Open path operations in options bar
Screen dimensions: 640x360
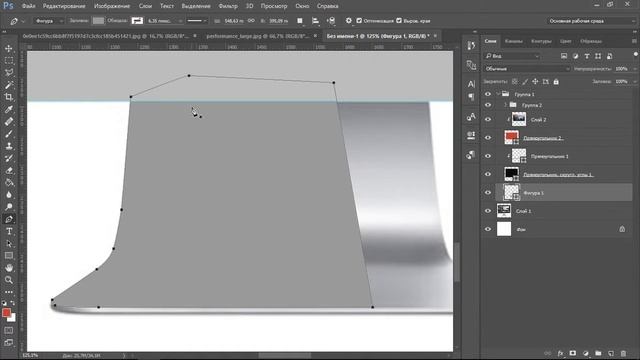[x=300, y=21]
